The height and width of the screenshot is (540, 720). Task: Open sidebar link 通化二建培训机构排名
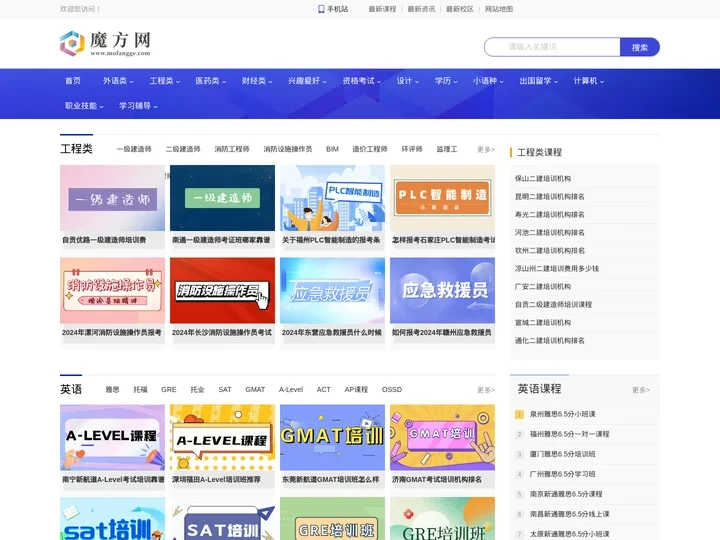coord(550,341)
